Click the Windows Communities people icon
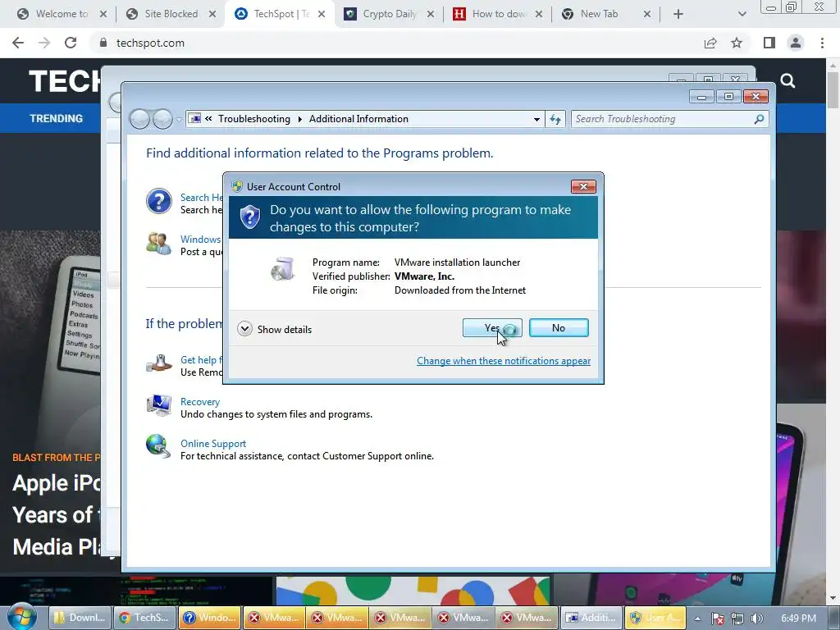The width and height of the screenshot is (840, 630). coord(158,243)
